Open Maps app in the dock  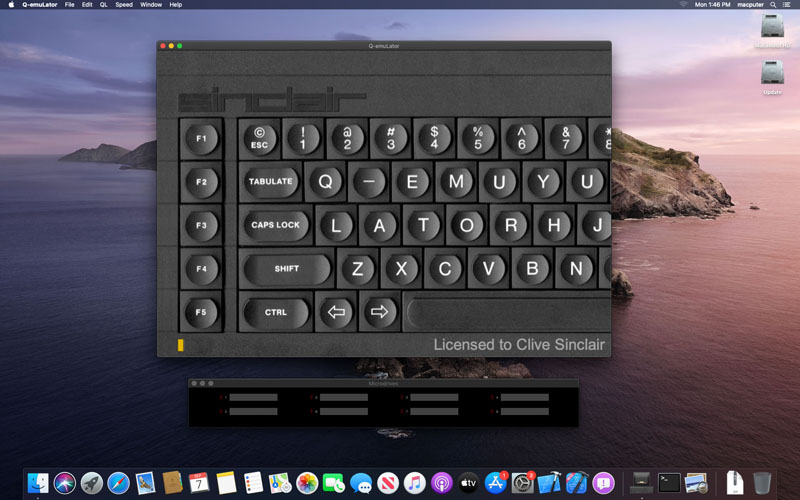click(x=280, y=483)
